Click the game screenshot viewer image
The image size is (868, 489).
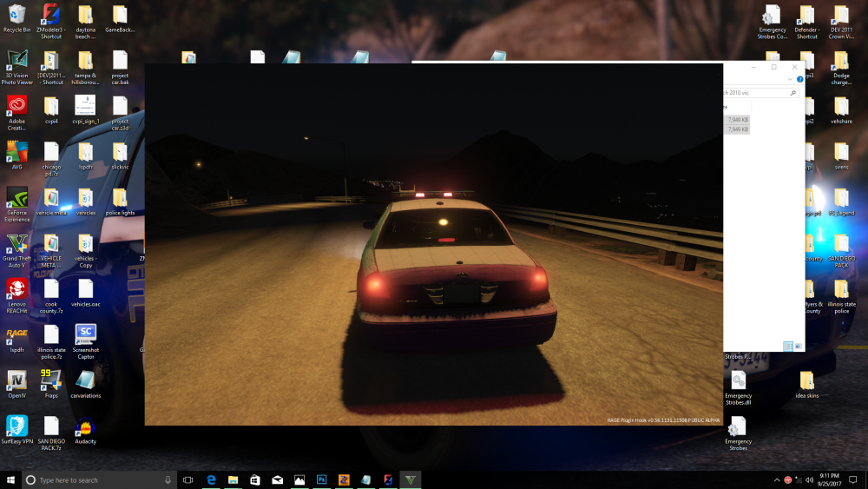(433, 244)
